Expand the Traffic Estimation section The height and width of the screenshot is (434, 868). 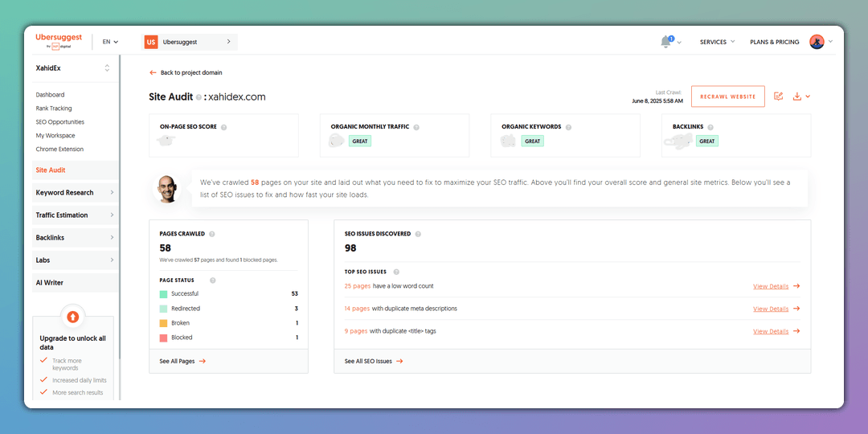[x=76, y=215]
